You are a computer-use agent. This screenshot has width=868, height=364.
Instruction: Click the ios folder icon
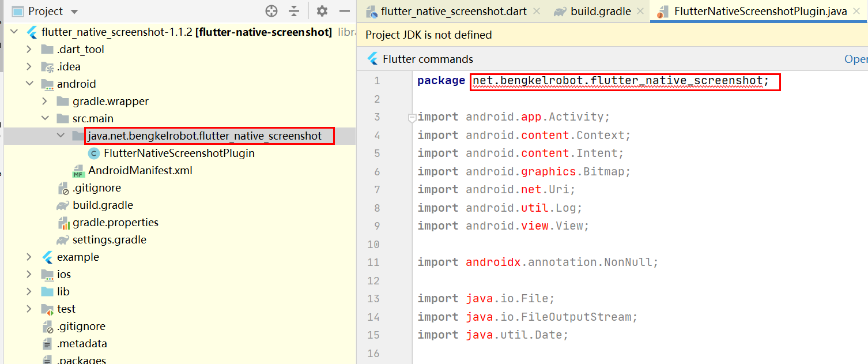coord(47,275)
